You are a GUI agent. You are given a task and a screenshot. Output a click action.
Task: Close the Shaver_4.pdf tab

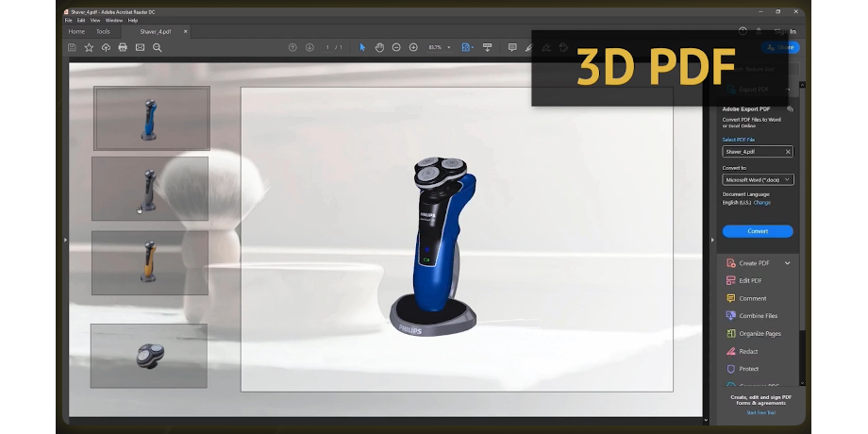click(186, 31)
